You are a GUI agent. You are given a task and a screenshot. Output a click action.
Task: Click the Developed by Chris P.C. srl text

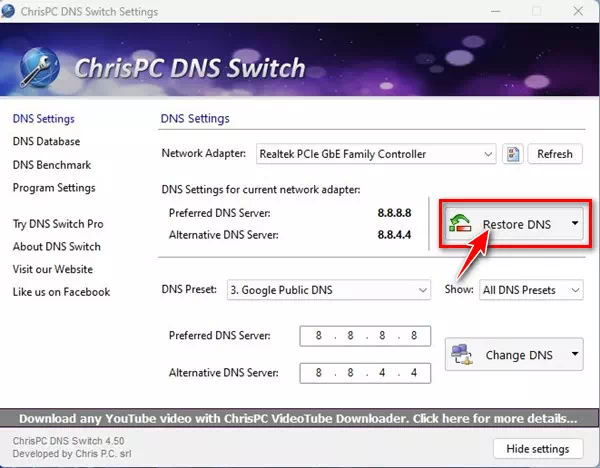click(x=72, y=454)
